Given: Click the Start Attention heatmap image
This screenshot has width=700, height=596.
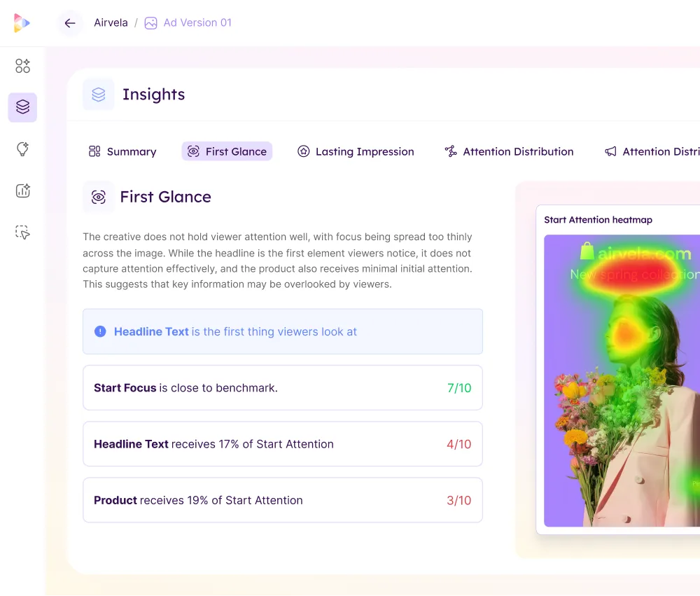Looking at the screenshot, I should tap(622, 381).
